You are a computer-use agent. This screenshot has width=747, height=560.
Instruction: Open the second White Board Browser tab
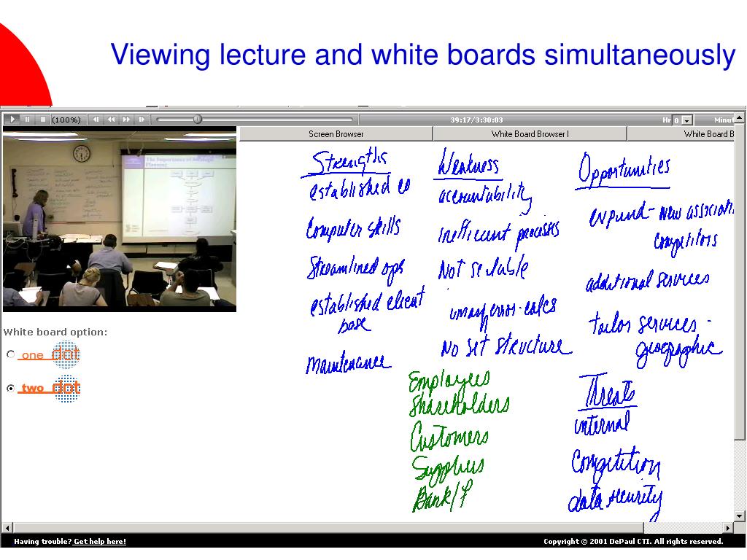coord(681,134)
